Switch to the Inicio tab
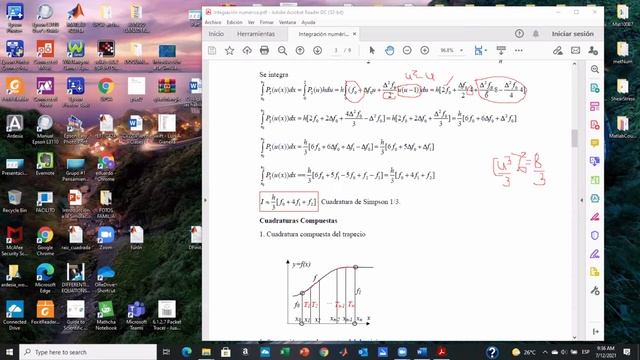The image size is (640, 360). coord(216,34)
